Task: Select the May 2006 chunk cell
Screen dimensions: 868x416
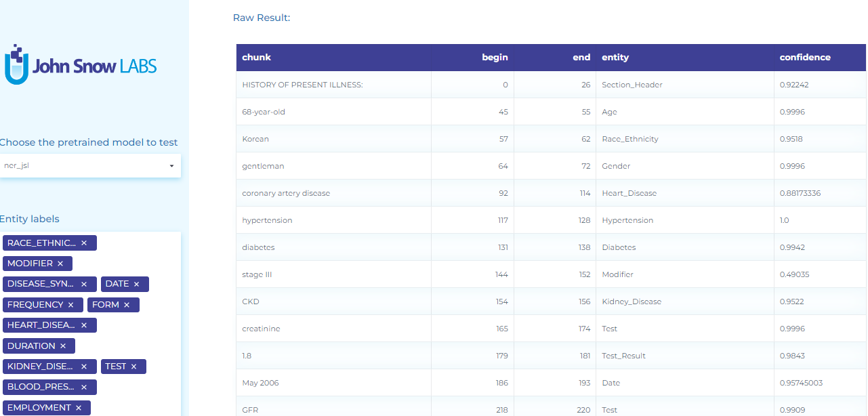Action: click(333, 383)
